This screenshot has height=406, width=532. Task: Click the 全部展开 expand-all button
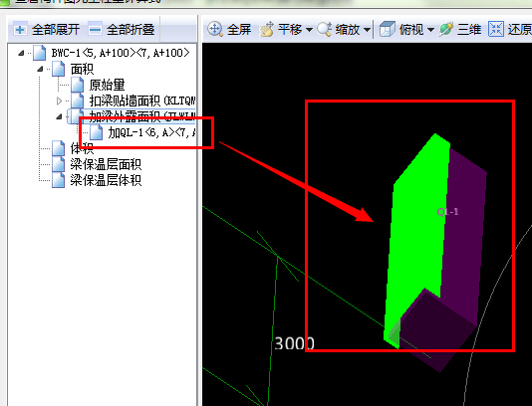click(47, 30)
